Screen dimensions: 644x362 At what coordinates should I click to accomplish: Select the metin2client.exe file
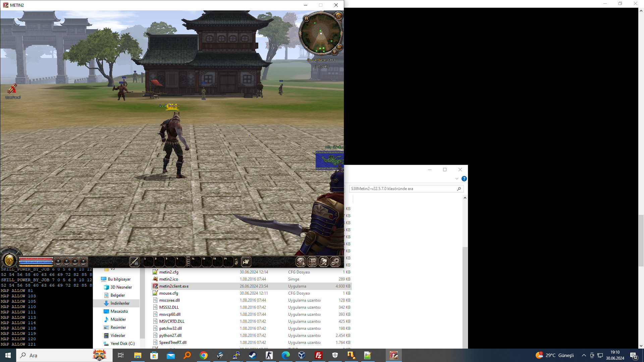tap(174, 286)
